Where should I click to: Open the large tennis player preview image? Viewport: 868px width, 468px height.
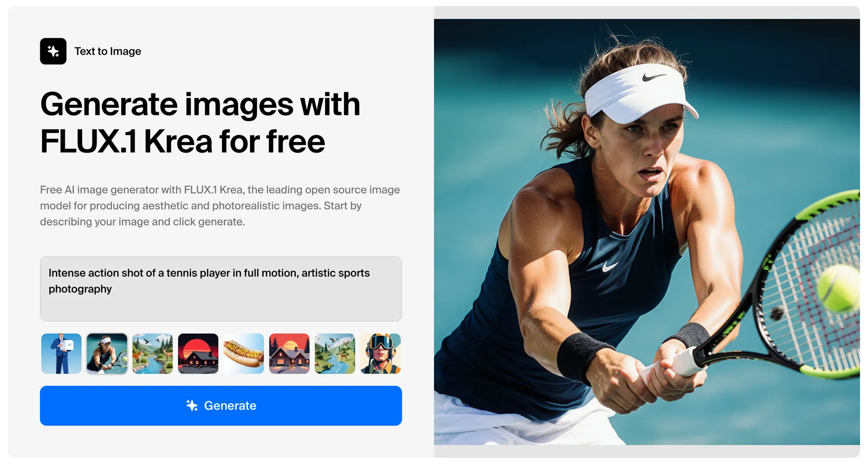click(x=647, y=232)
